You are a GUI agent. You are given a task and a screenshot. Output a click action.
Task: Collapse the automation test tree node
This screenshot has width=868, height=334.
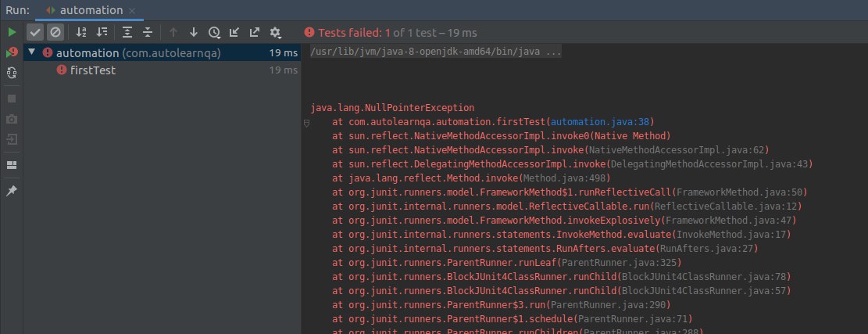click(31, 52)
